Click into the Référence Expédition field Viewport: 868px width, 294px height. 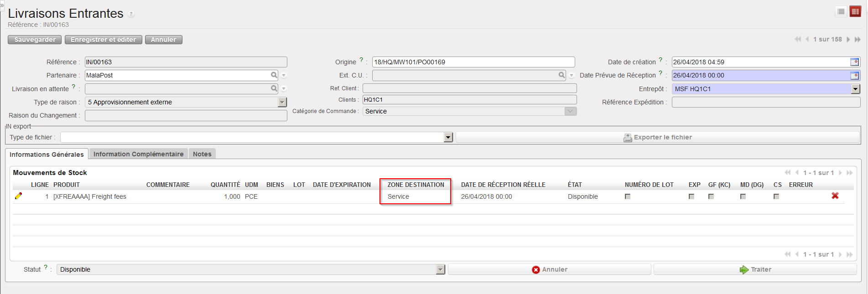coord(765,103)
